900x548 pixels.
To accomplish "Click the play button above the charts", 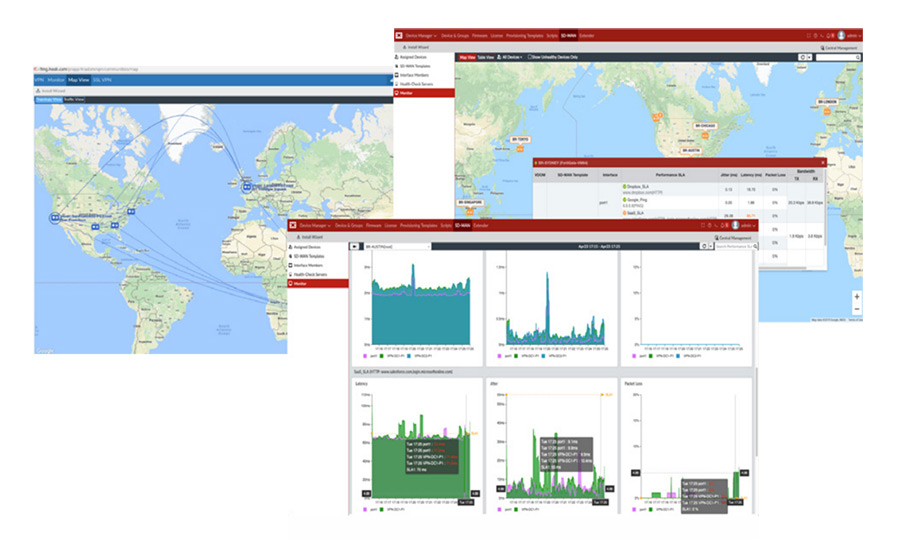I will (354, 246).
